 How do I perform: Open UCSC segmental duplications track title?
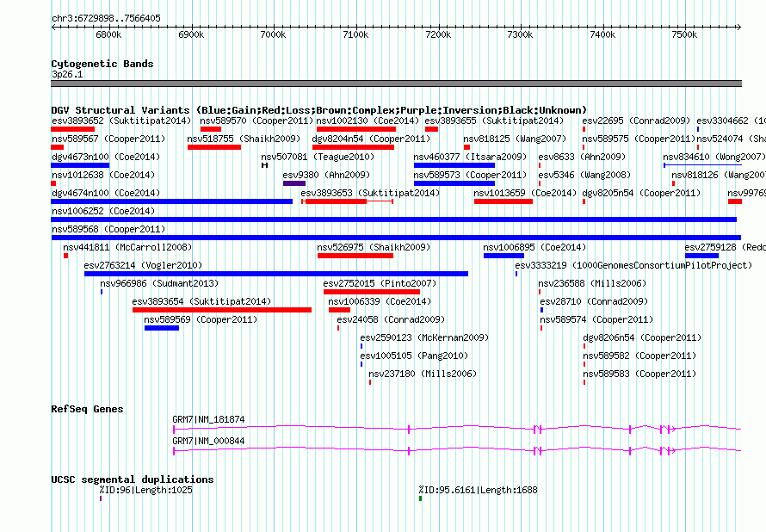point(133,479)
